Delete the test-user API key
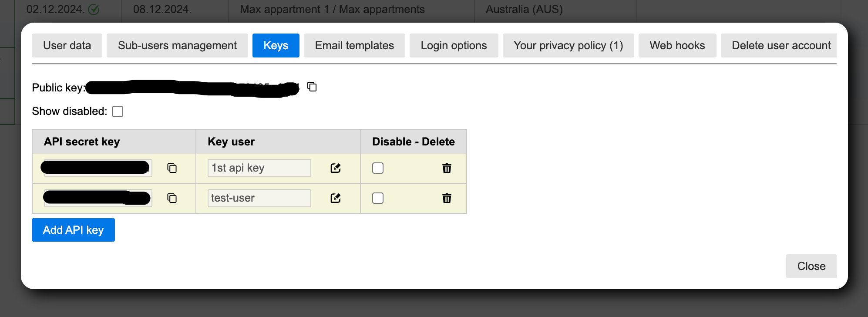Image resolution: width=868 pixels, height=317 pixels. 447,198
